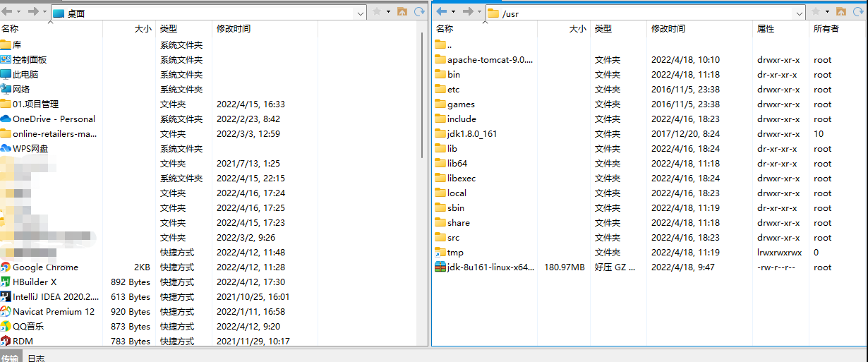868x362 pixels.
Task: Open bookmark star dropdown in remote pane
Action: 827,12
